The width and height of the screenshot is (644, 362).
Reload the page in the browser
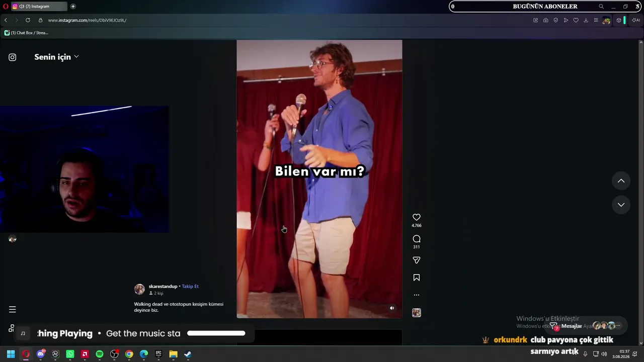point(28,20)
